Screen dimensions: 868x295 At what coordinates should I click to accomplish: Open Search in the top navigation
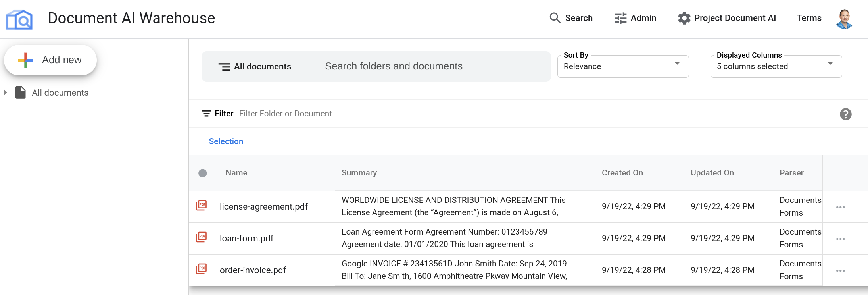click(571, 18)
